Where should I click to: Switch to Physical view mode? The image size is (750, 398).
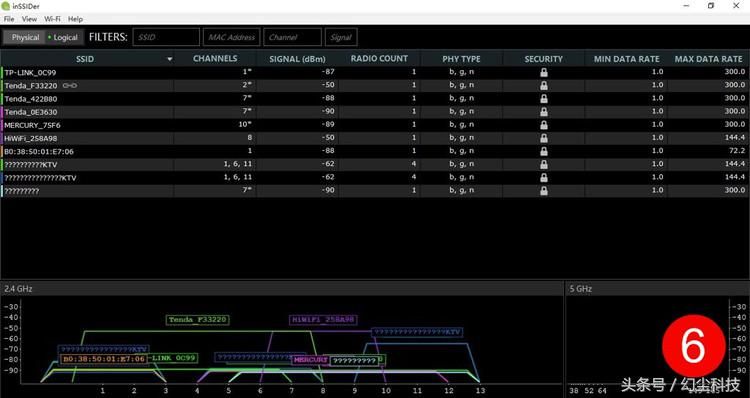(25, 37)
